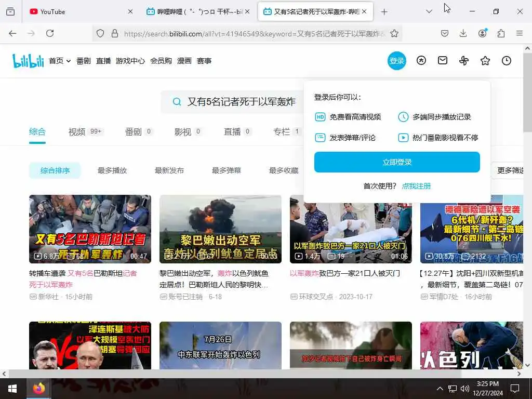Select 综合排序 sort option

coord(55,170)
